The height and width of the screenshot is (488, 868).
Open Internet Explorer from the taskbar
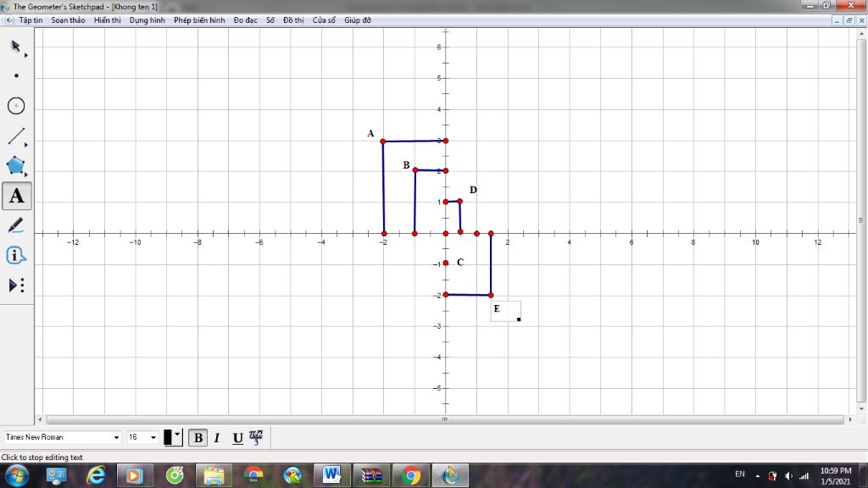point(95,475)
